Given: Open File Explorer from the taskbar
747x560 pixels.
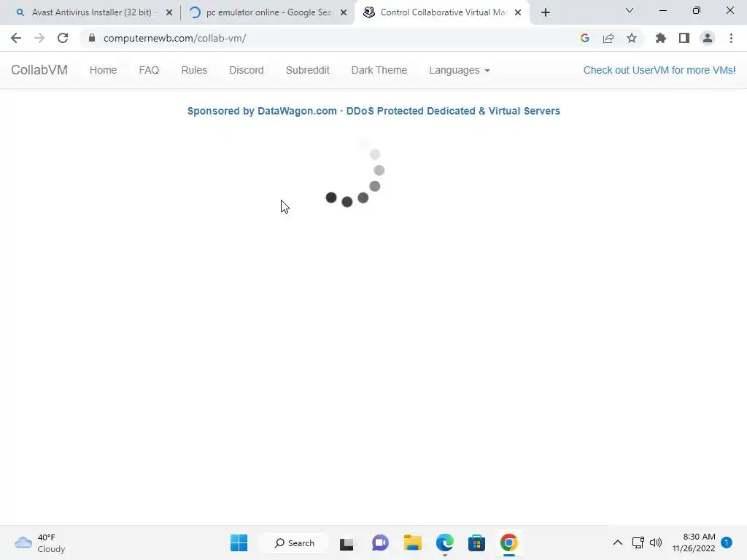Looking at the screenshot, I should pyautogui.click(x=413, y=542).
